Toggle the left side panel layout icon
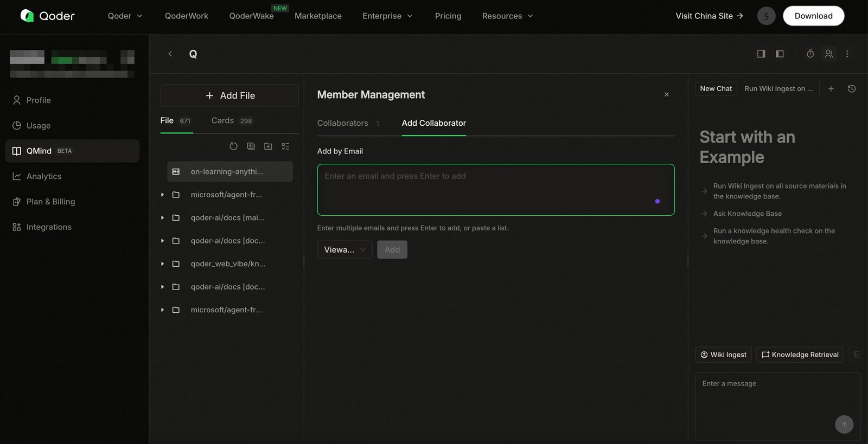The height and width of the screenshot is (444, 868). (x=780, y=54)
